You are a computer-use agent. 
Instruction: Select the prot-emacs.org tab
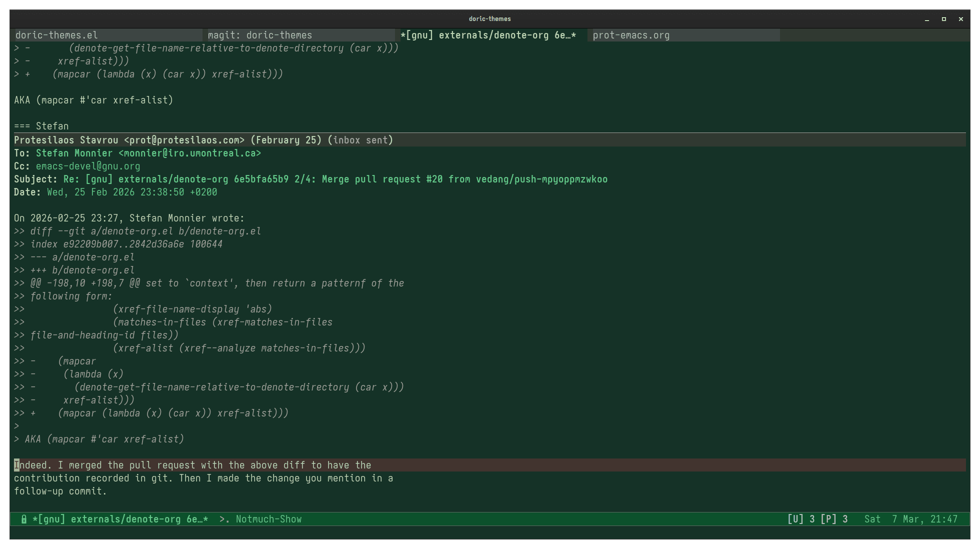point(631,35)
